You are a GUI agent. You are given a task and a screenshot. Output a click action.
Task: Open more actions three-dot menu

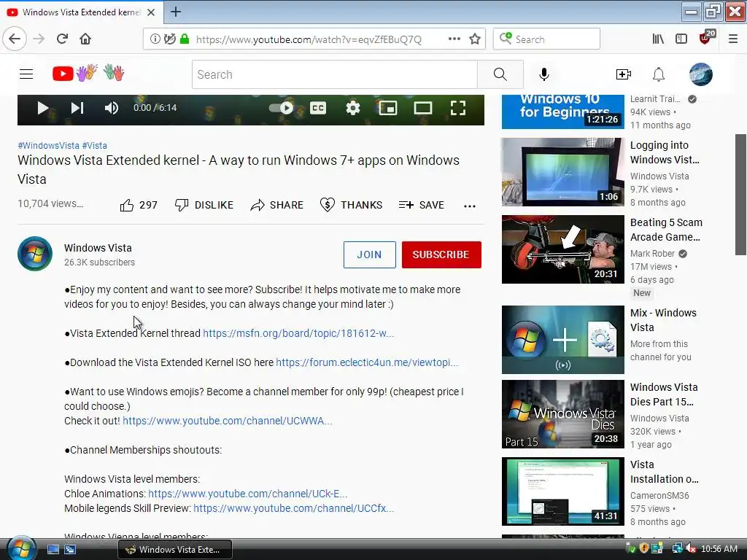(470, 206)
